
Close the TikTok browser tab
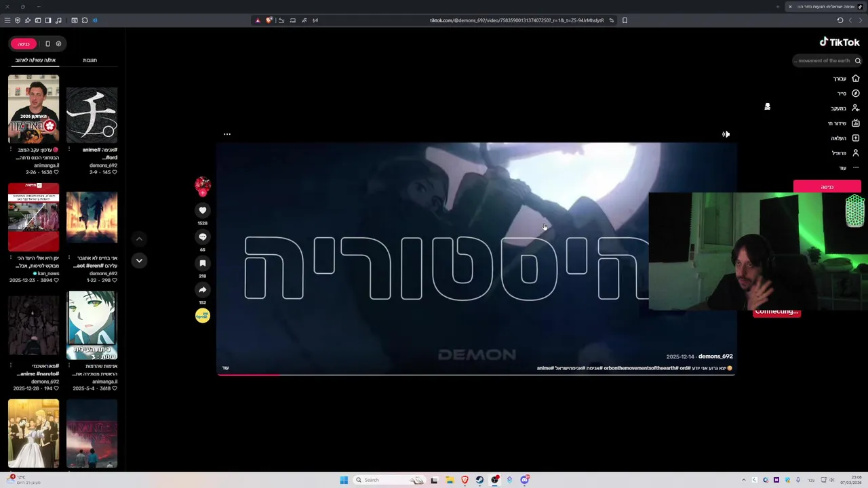(790, 7)
